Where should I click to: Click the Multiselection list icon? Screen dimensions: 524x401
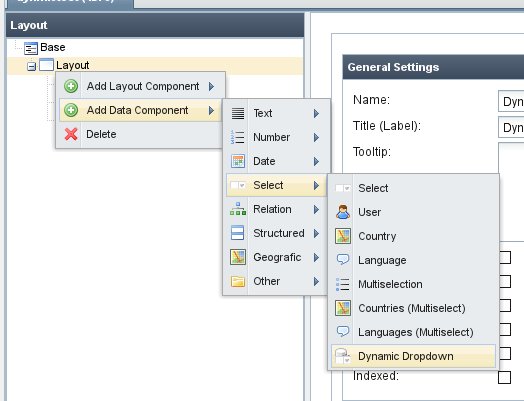click(343, 284)
